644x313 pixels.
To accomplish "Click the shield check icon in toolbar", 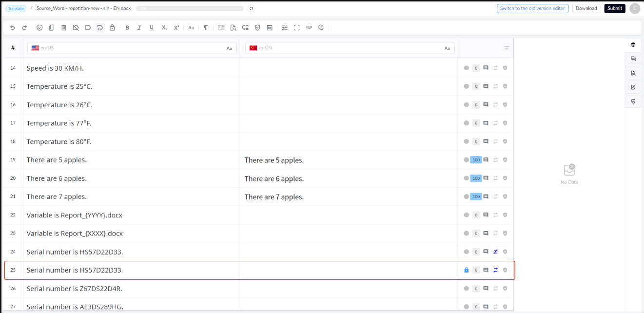I will click(257, 28).
